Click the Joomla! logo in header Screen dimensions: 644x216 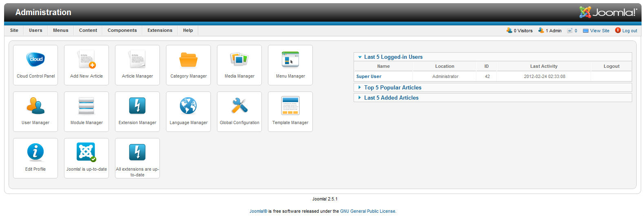[x=608, y=12]
